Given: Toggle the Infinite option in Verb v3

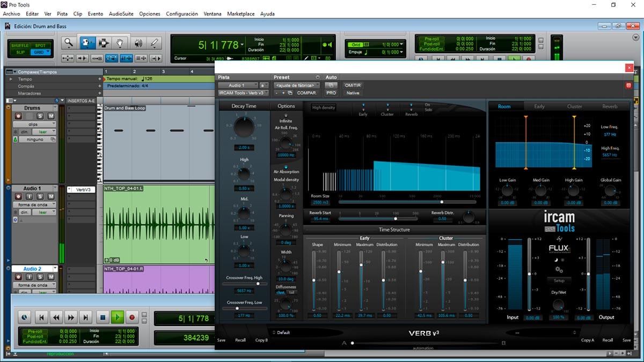Looking at the screenshot, I should 286,115.
